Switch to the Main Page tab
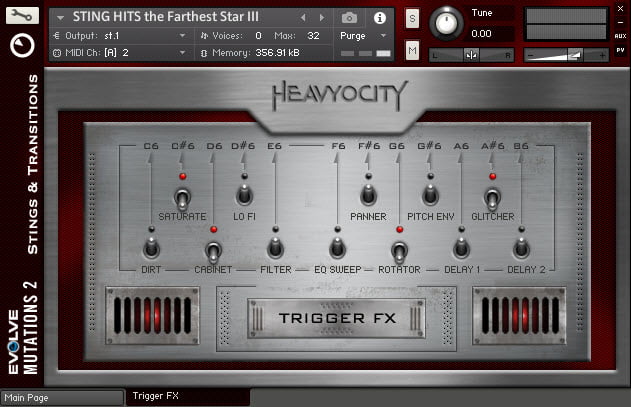The height and width of the screenshot is (407, 631). coord(62,398)
